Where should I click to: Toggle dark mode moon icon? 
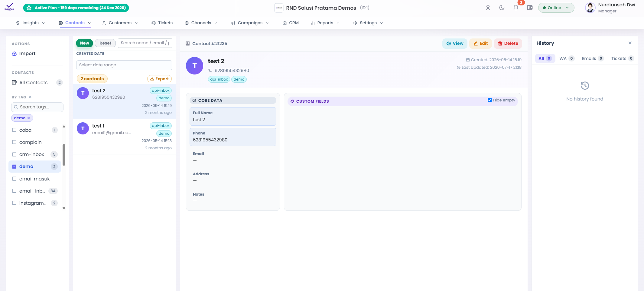(502, 8)
